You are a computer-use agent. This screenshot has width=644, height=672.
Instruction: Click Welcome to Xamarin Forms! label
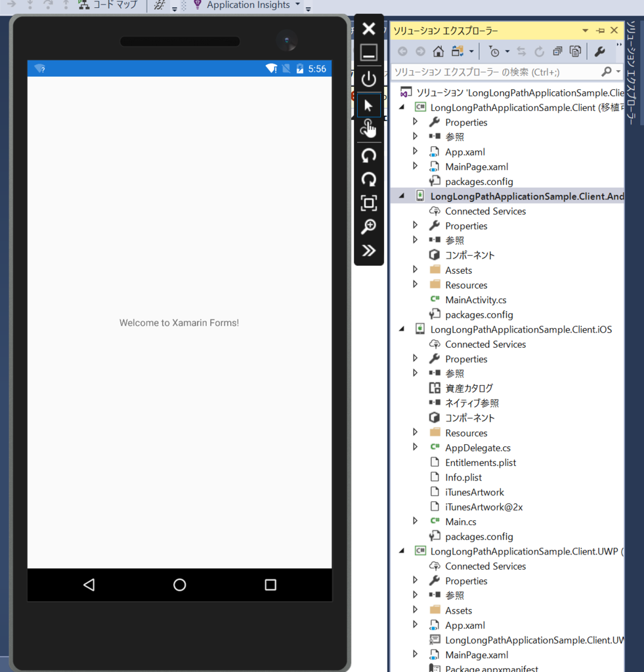179,323
